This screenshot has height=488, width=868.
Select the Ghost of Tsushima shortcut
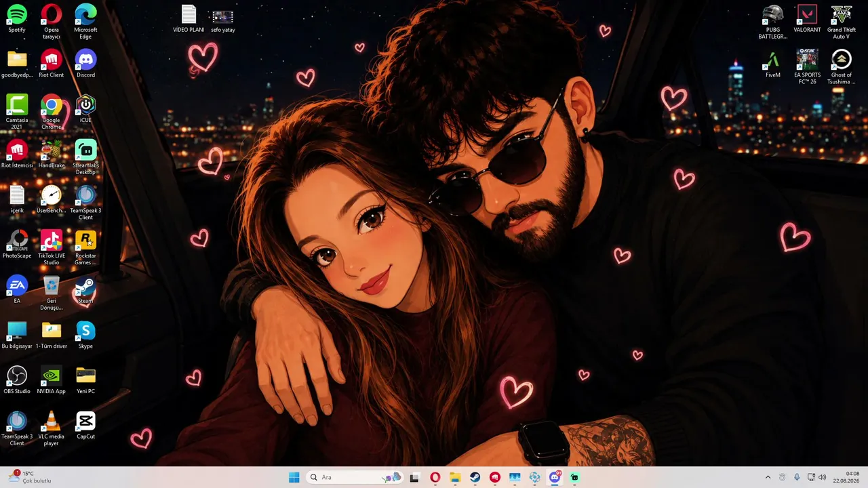(842, 67)
